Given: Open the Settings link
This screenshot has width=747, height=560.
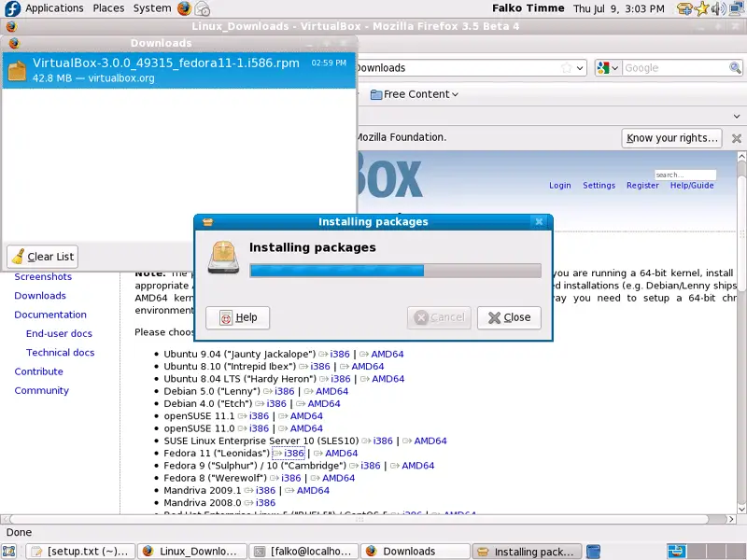Looking at the screenshot, I should [599, 185].
